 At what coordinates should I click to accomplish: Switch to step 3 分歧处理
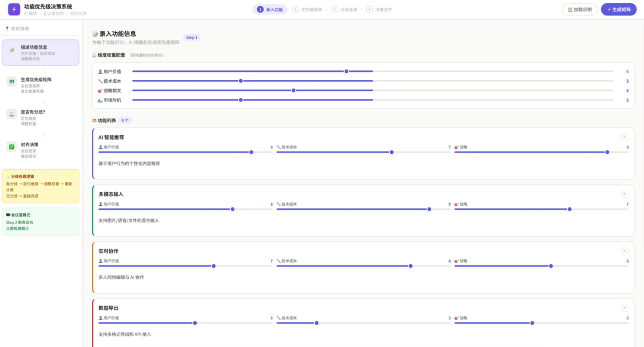point(345,10)
